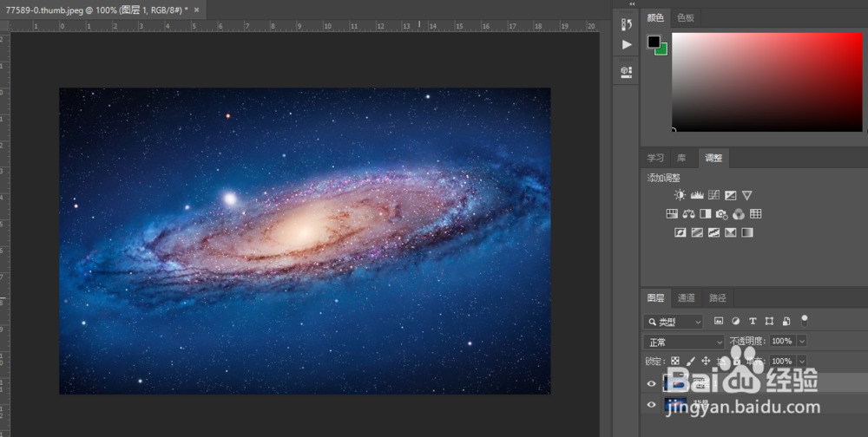Image resolution: width=868 pixels, height=437 pixels.
Task: Add a Curves adjustment layer
Action: (x=713, y=195)
